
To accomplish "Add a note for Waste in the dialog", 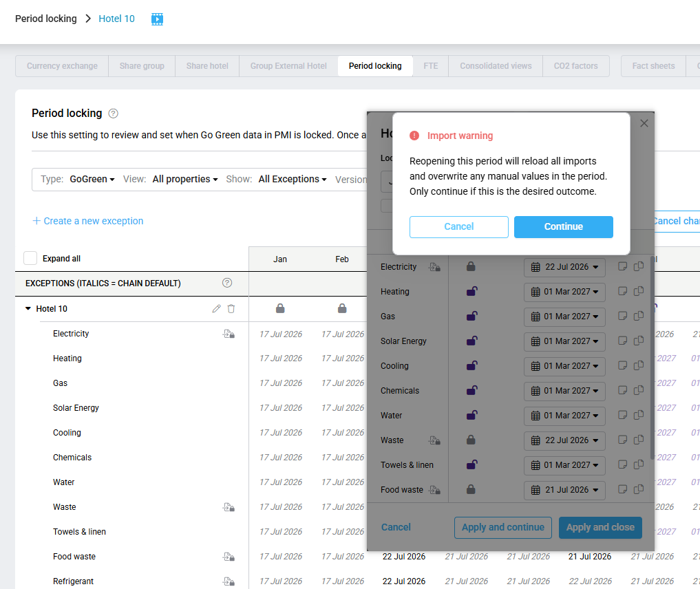I will click(622, 440).
